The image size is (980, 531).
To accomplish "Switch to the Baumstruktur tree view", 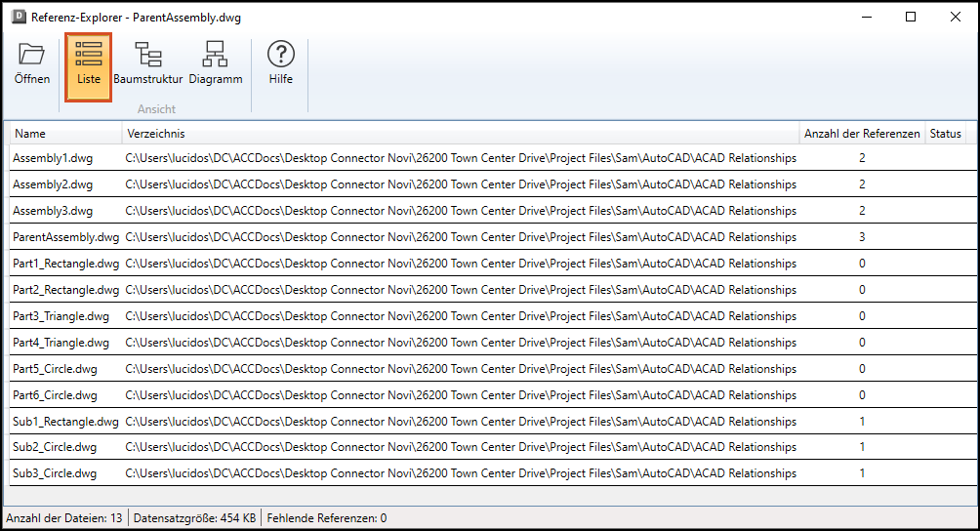I will [x=148, y=65].
